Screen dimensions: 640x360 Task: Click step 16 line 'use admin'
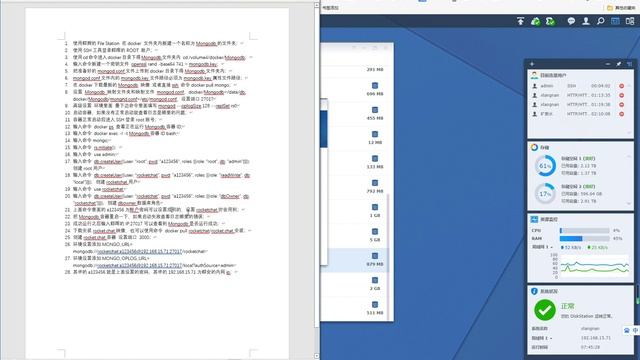coord(91,154)
